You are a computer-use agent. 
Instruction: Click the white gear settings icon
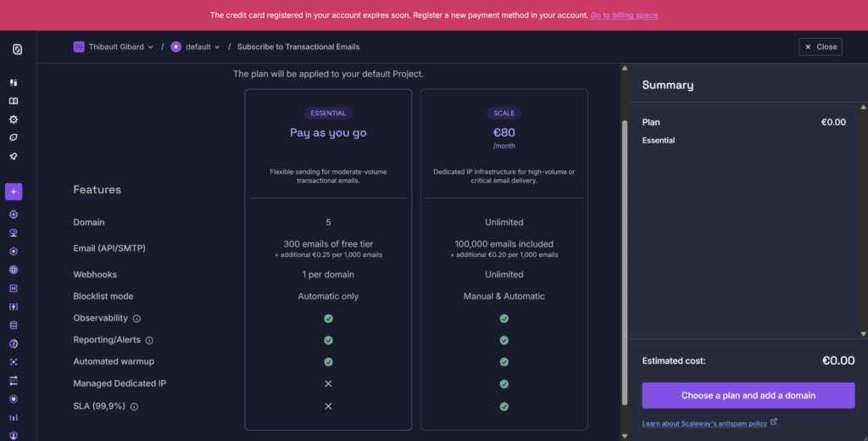(x=14, y=120)
